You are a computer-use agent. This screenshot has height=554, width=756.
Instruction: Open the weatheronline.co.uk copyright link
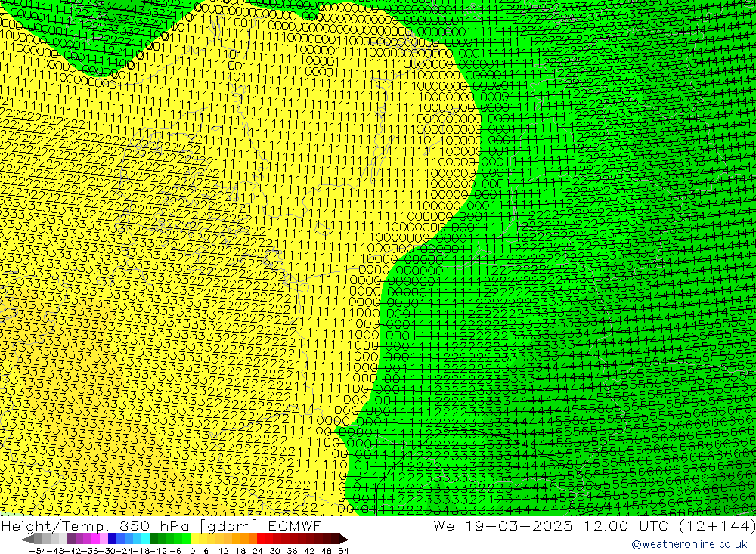[689, 544]
